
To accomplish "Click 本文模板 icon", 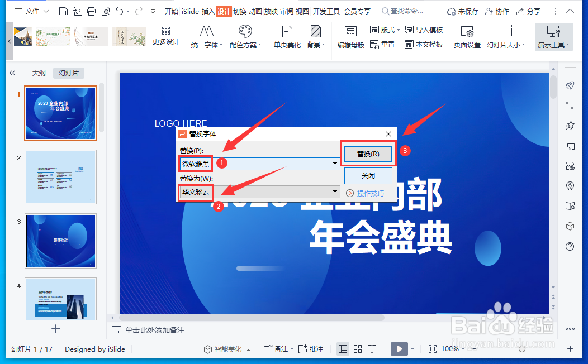I will pos(424,45).
